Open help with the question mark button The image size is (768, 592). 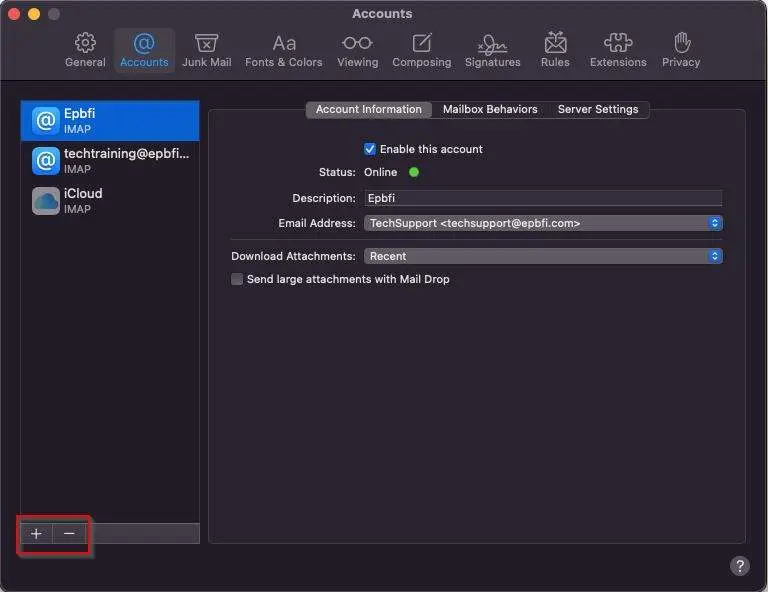(x=739, y=566)
